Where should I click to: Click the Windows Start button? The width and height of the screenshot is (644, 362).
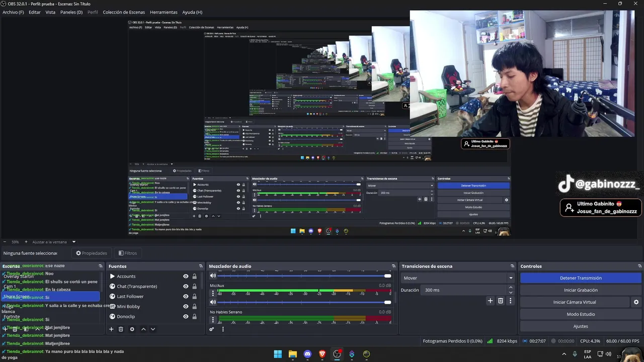coord(278,354)
